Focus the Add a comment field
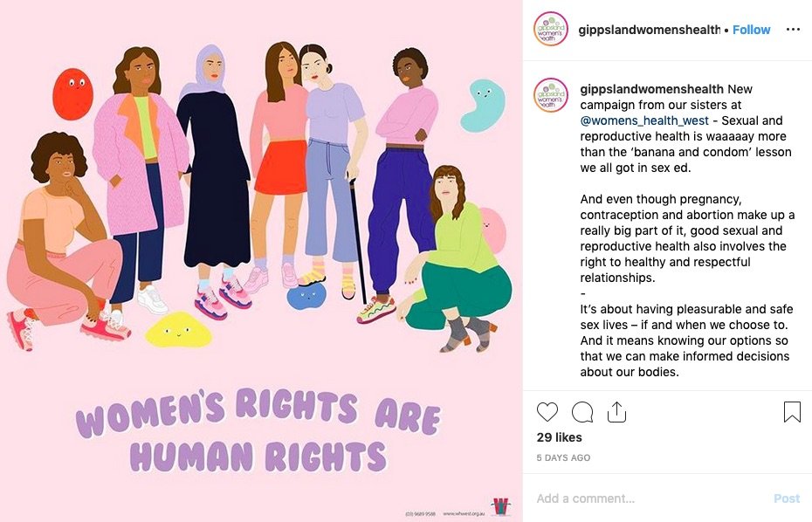Viewport: 812px width, 522px height. coord(646,498)
